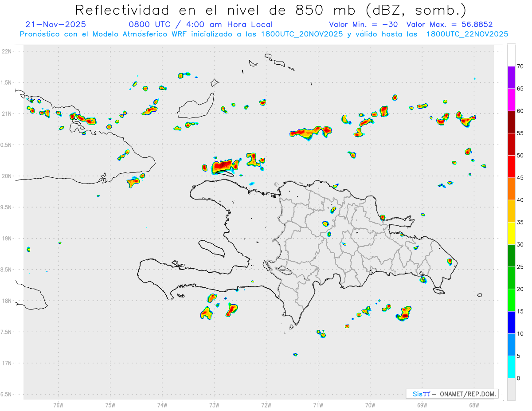Click the colorbar scale value 65

520,89
